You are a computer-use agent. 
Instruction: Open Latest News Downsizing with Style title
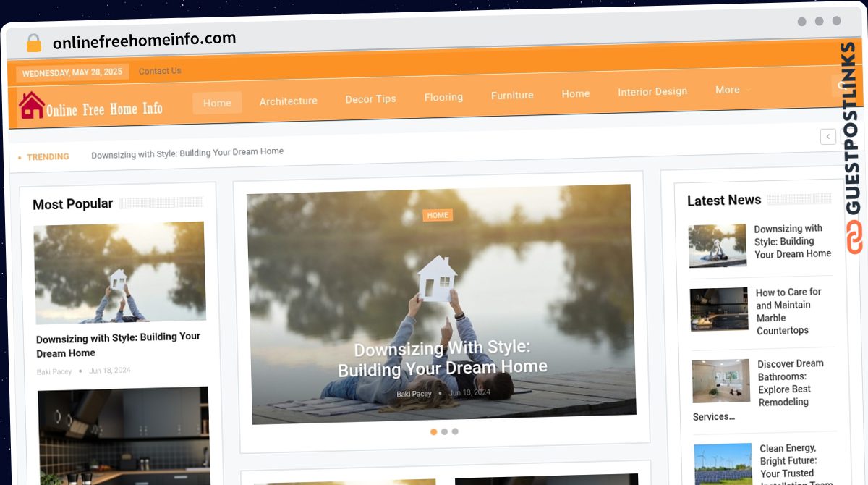[x=793, y=241]
